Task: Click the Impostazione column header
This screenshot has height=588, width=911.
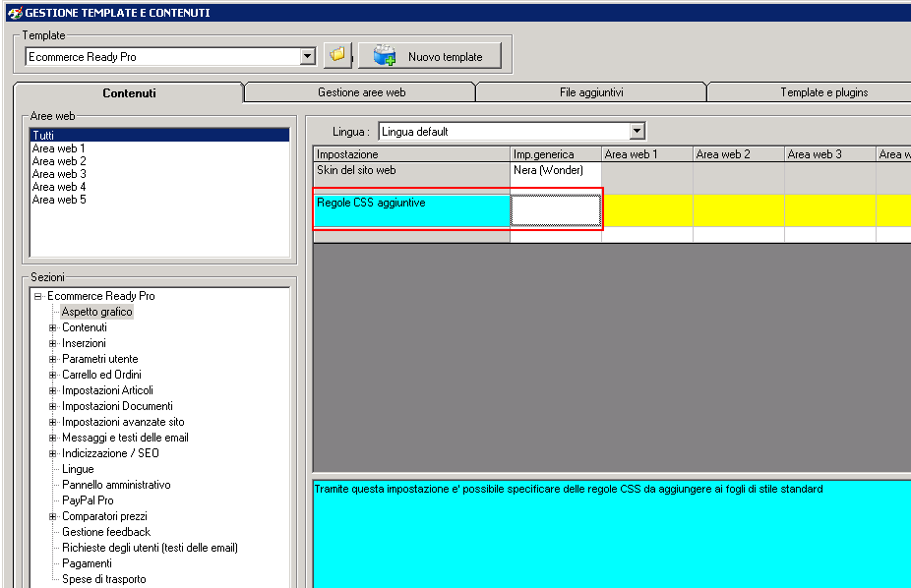Action: coord(411,153)
